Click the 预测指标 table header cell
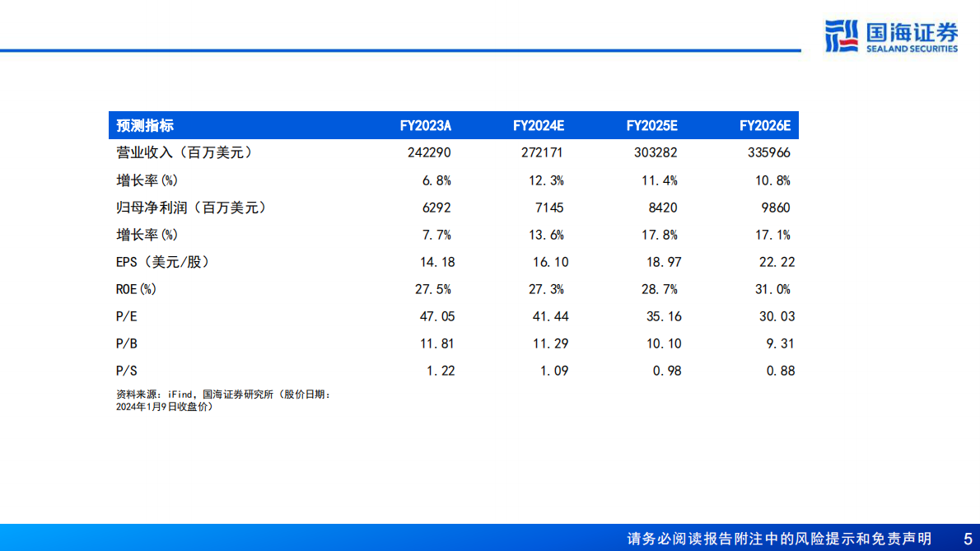This screenshot has height=551, width=980. point(144,125)
